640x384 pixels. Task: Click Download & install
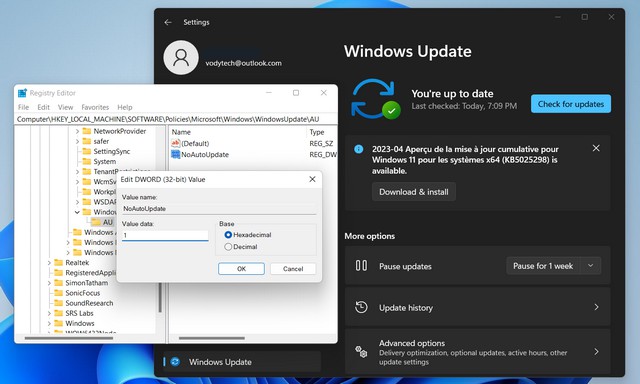coord(413,192)
